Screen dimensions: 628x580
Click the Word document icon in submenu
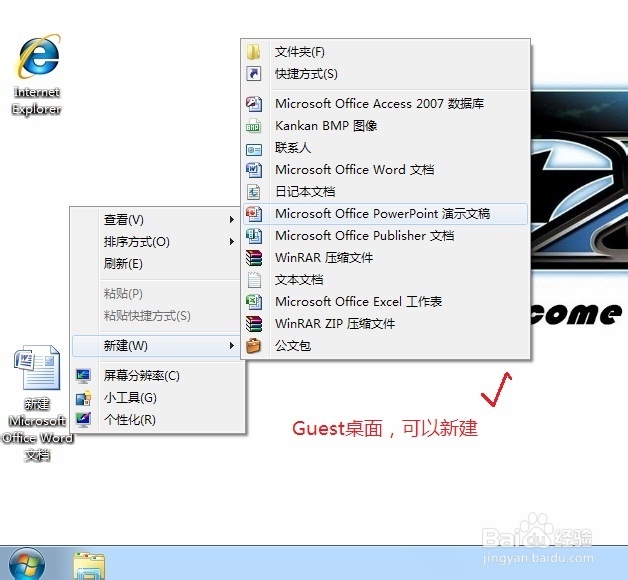(x=254, y=170)
